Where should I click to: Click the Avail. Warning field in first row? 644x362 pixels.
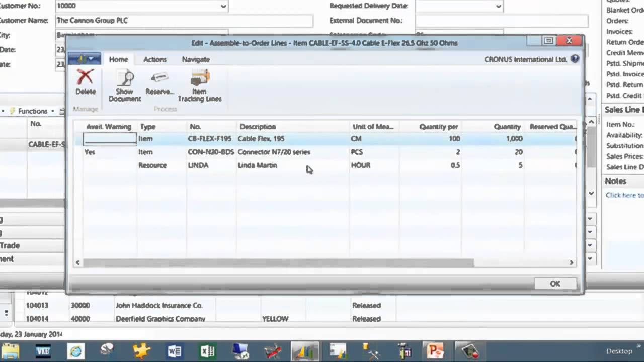[x=110, y=139]
